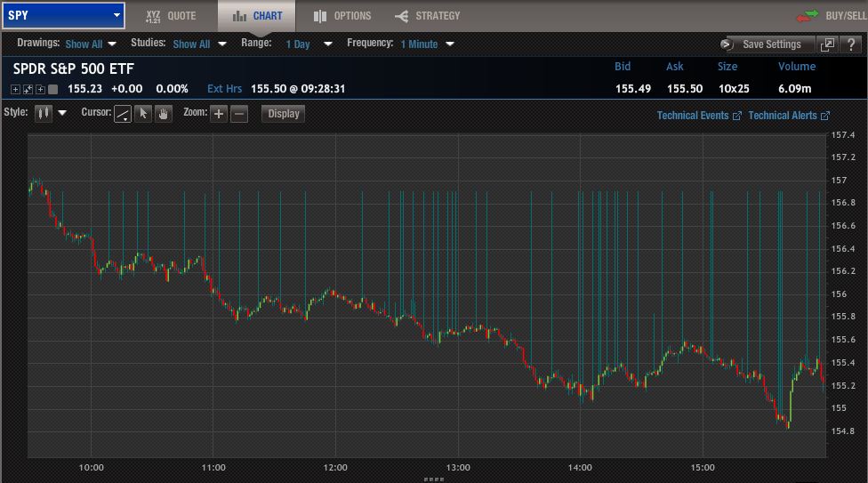The height and width of the screenshot is (483, 868).
Task: Switch to the Quote tab
Action: pyautogui.click(x=171, y=16)
